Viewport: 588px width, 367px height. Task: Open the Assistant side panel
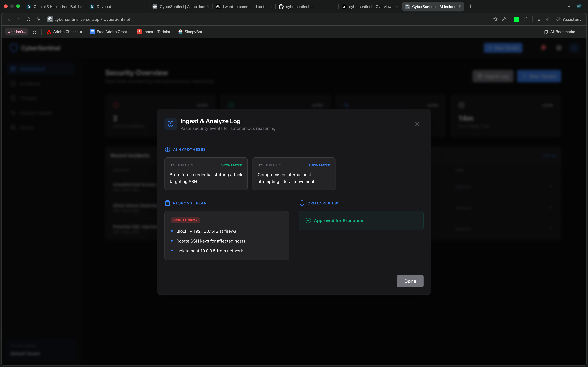(x=568, y=19)
